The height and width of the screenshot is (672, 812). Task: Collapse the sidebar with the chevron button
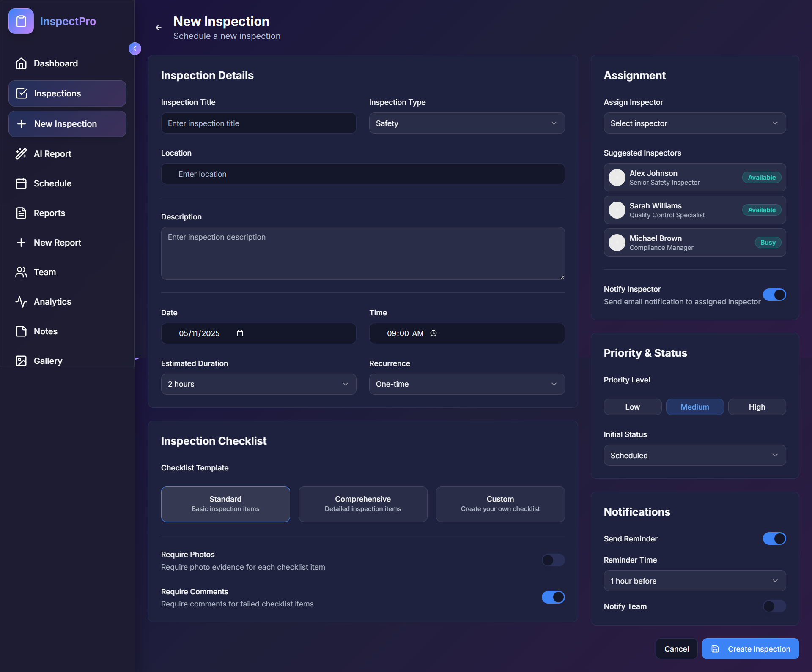135,49
